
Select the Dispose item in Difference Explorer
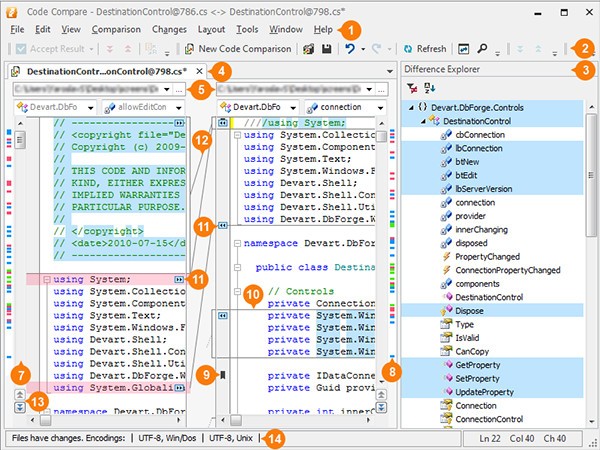470,311
